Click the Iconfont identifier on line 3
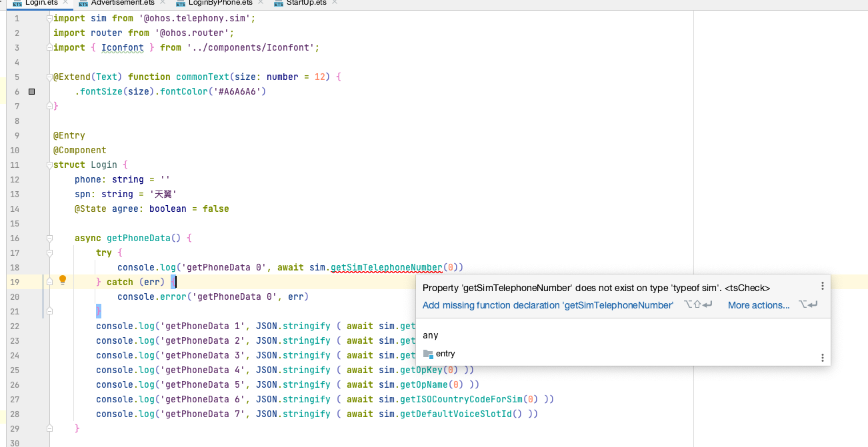This screenshot has width=868, height=447. pyautogui.click(x=123, y=47)
